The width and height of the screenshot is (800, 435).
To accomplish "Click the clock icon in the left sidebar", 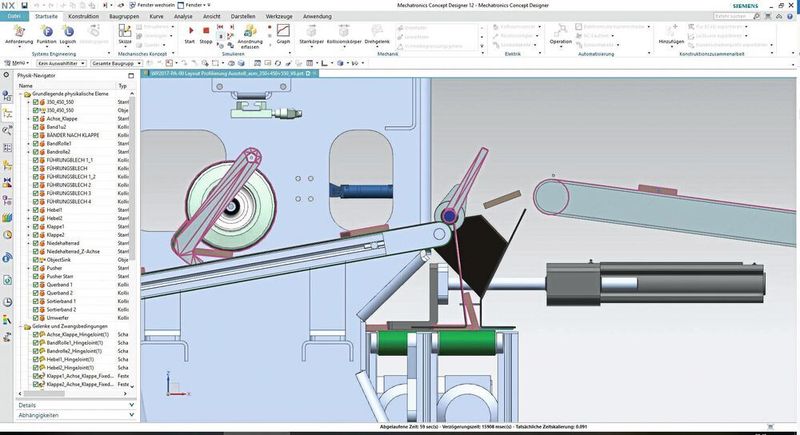I will 7,302.
